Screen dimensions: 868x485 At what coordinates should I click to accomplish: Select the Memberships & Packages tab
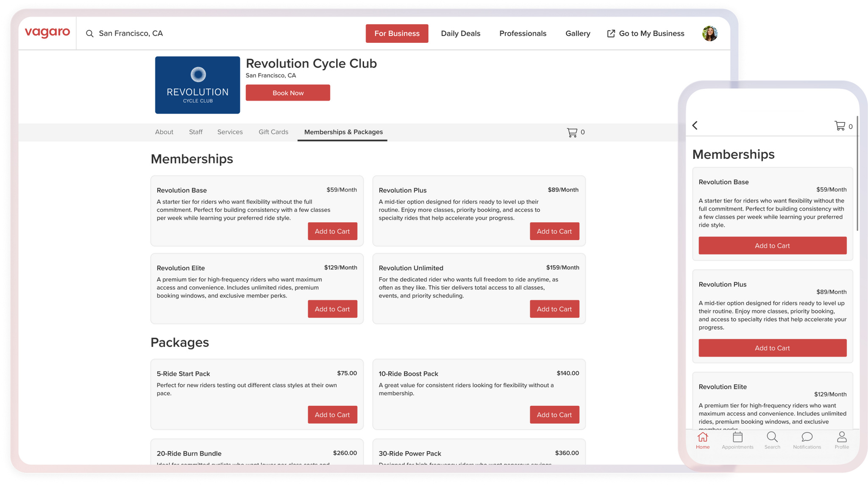(343, 132)
